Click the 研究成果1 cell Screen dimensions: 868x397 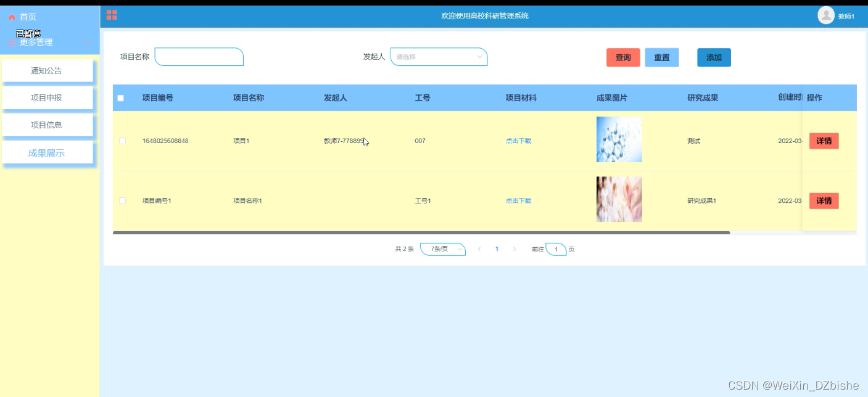[x=701, y=200]
